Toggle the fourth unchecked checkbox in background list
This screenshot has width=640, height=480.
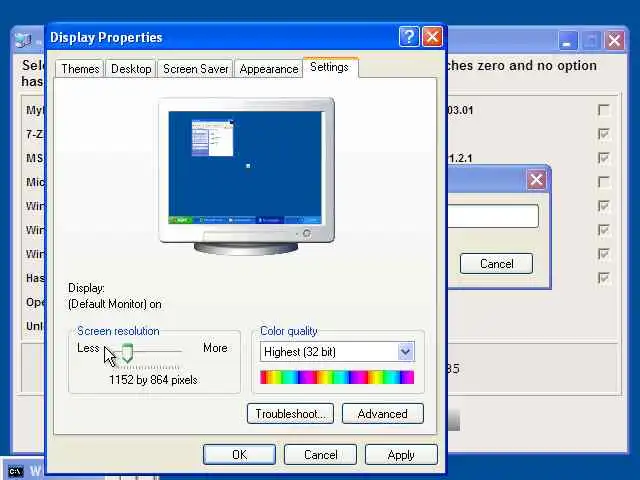point(604,182)
